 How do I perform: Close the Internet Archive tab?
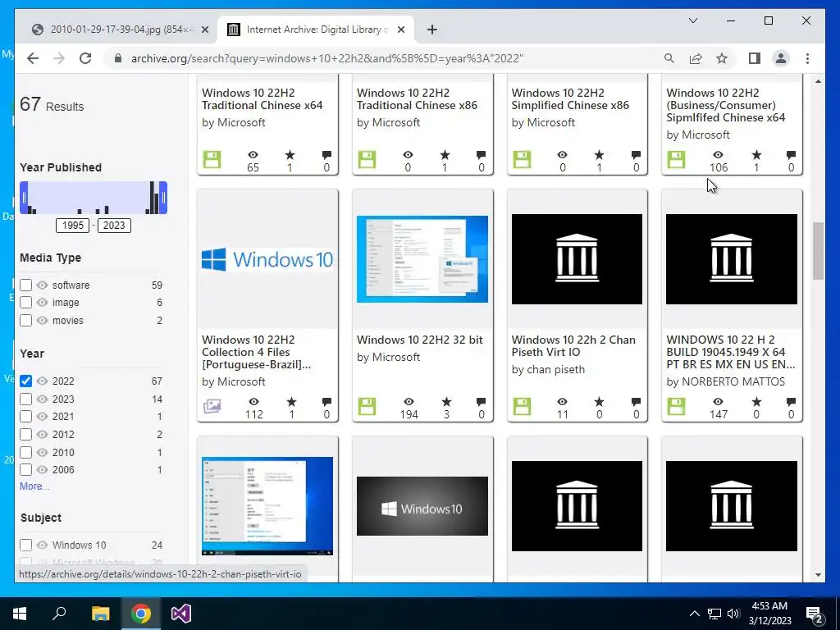tap(400, 30)
